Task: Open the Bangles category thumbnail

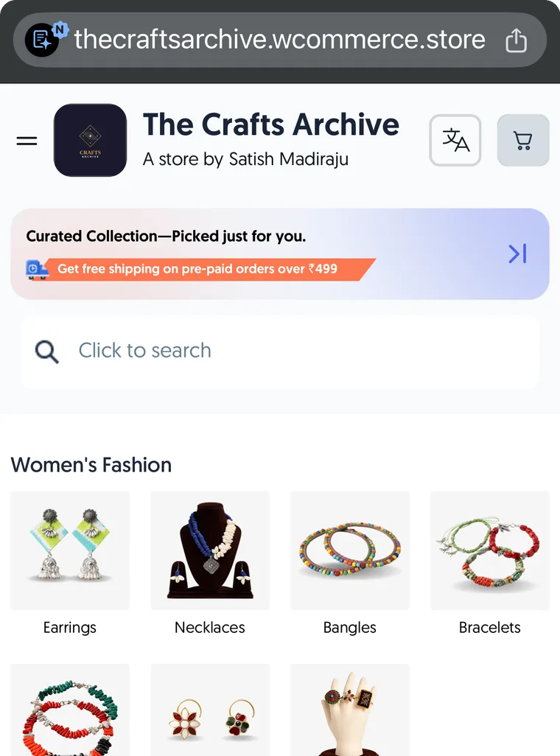Action: pyautogui.click(x=350, y=550)
